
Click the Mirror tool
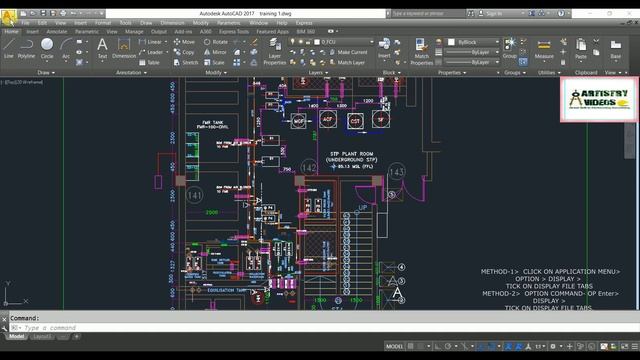(215, 52)
